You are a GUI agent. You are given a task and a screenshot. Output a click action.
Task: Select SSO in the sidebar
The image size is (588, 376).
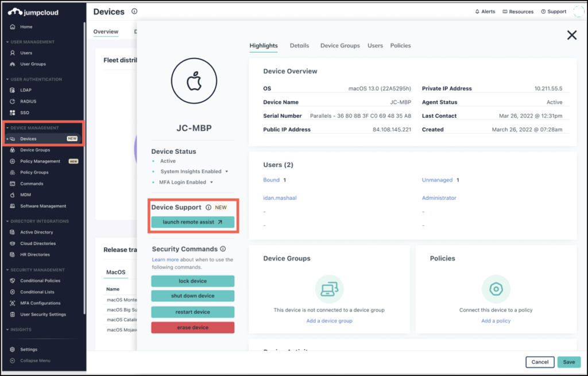pyautogui.click(x=24, y=113)
